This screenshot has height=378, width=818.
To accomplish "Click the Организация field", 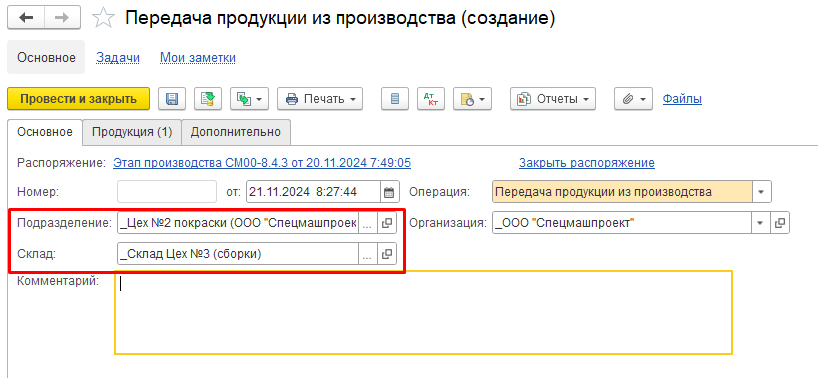I will [622, 223].
